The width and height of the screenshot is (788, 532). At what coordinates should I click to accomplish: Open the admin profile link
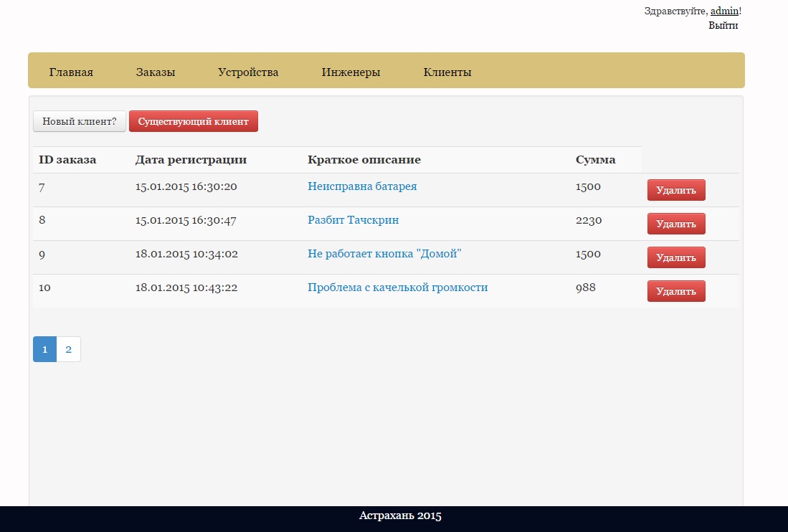724,11
